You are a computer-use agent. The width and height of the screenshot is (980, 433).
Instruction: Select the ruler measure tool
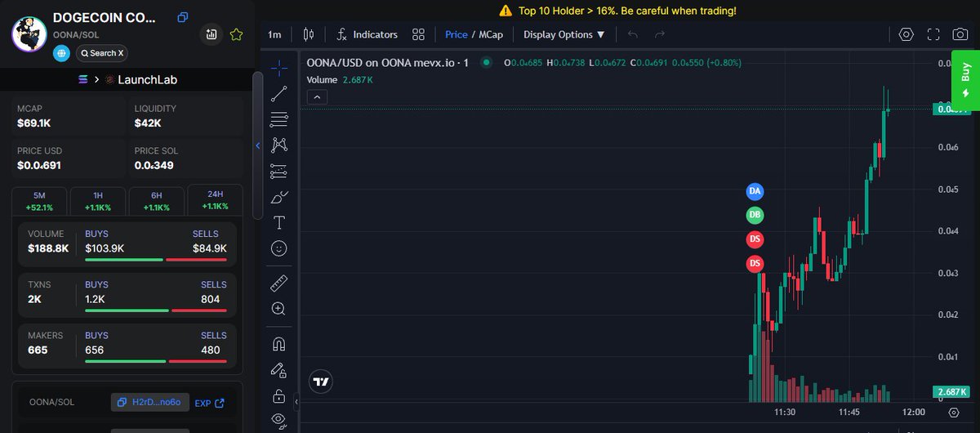coord(279,283)
